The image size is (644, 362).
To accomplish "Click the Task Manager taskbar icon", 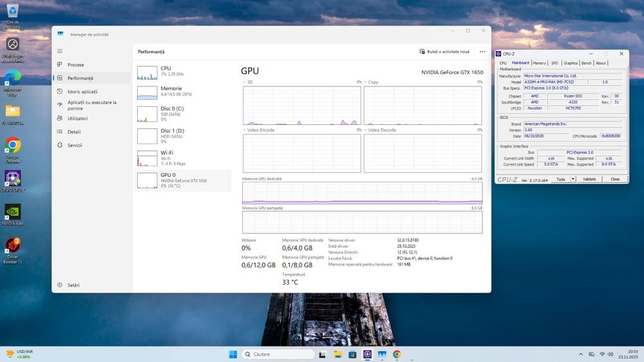I will pyautogui.click(x=382, y=354).
